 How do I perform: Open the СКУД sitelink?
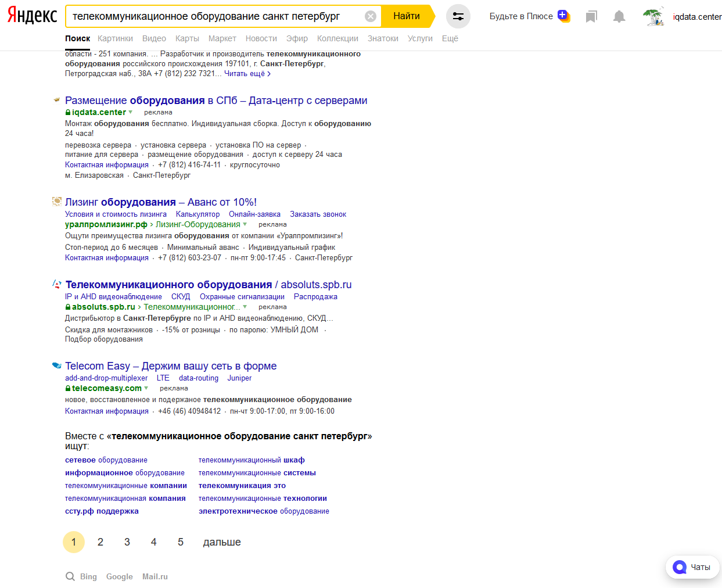coord(181,297)
